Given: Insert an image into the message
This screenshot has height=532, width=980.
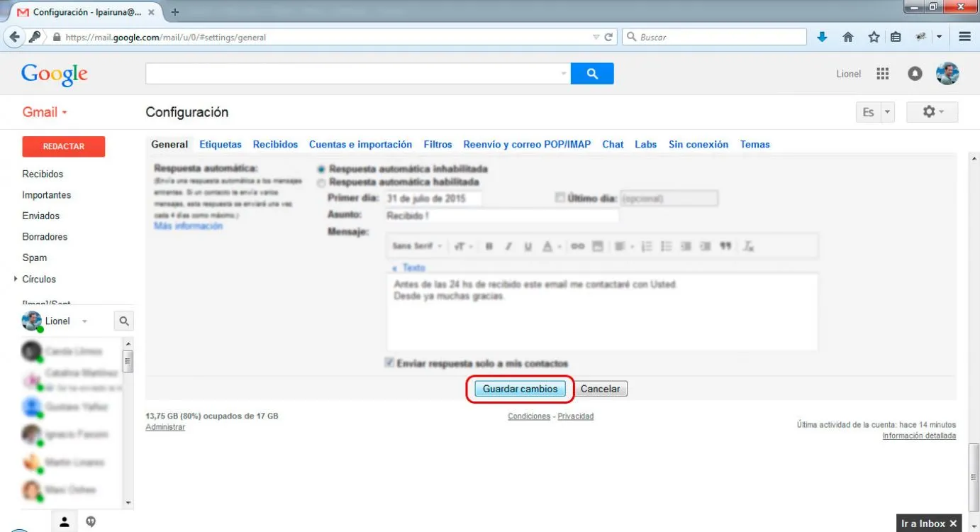Looking at the screenshot, I should tap(598, 246).
